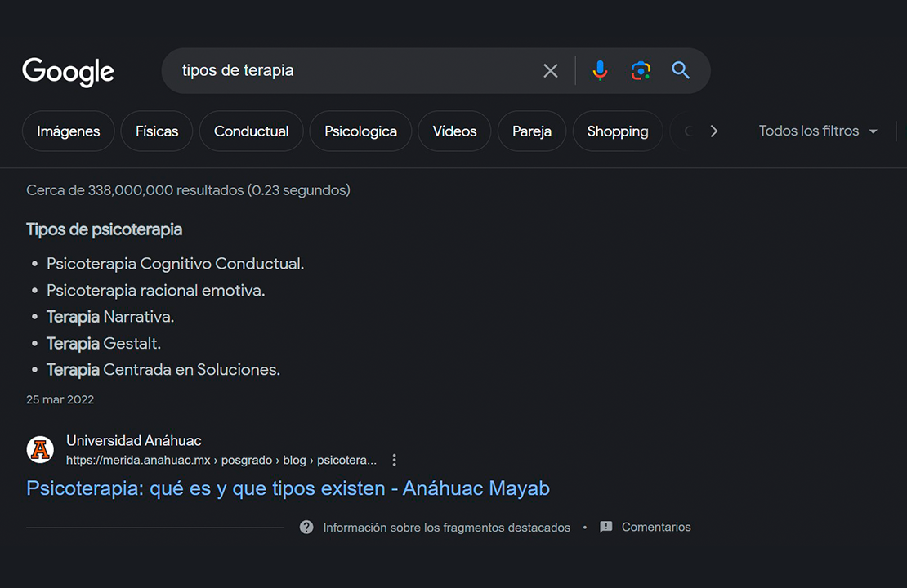Filter results by Conductual
The width and height of the screenshot is (907, 588).
click(x=251, y=131)
